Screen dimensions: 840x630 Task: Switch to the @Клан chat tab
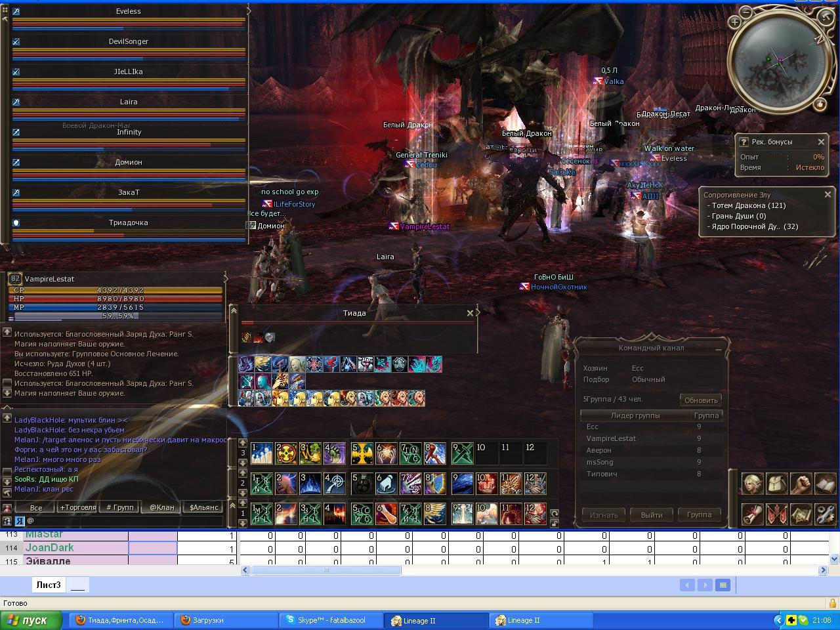pos(162,507)
